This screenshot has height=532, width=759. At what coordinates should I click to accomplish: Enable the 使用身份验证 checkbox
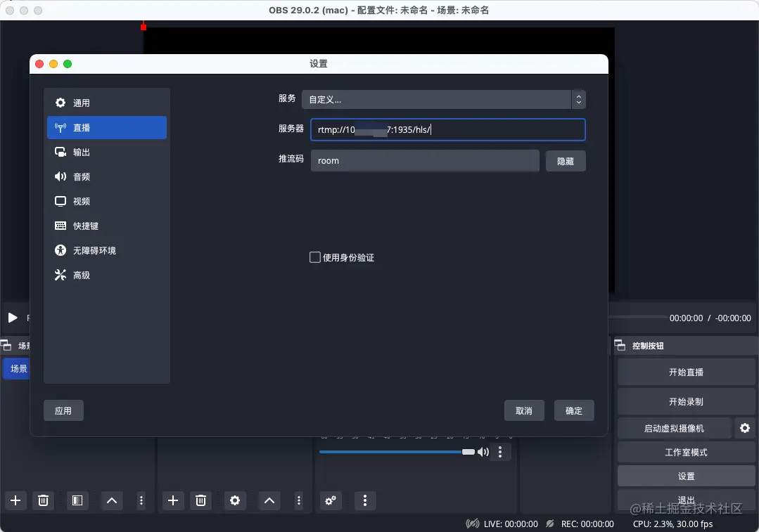point(315,257)
